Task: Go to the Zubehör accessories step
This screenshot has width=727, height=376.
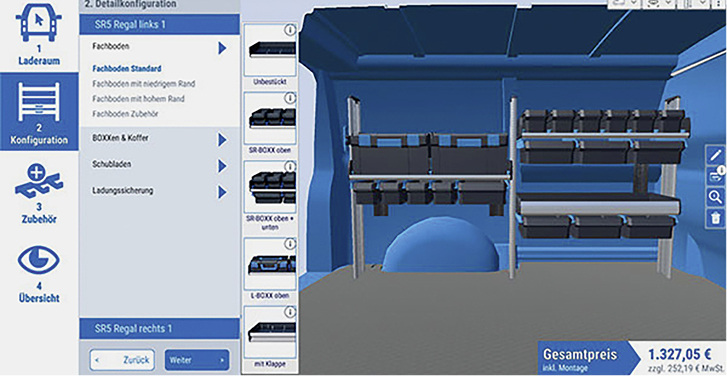Action: point(39,182)
